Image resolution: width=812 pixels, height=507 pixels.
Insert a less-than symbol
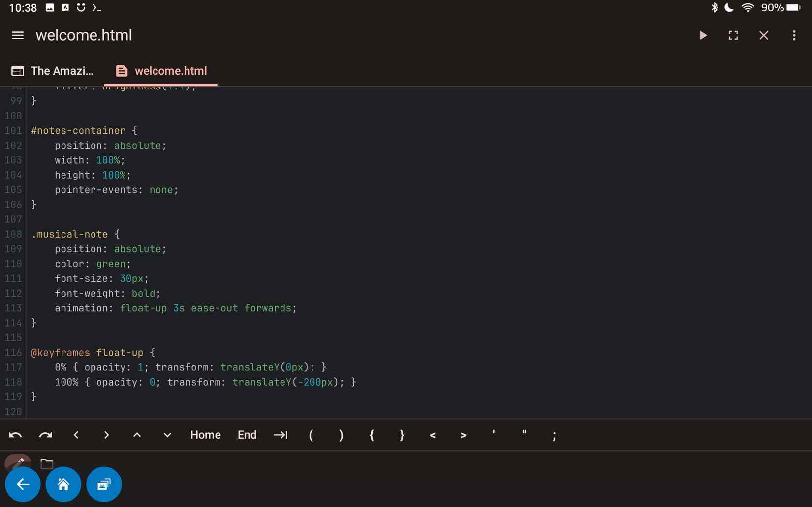[x=433, y=435]
